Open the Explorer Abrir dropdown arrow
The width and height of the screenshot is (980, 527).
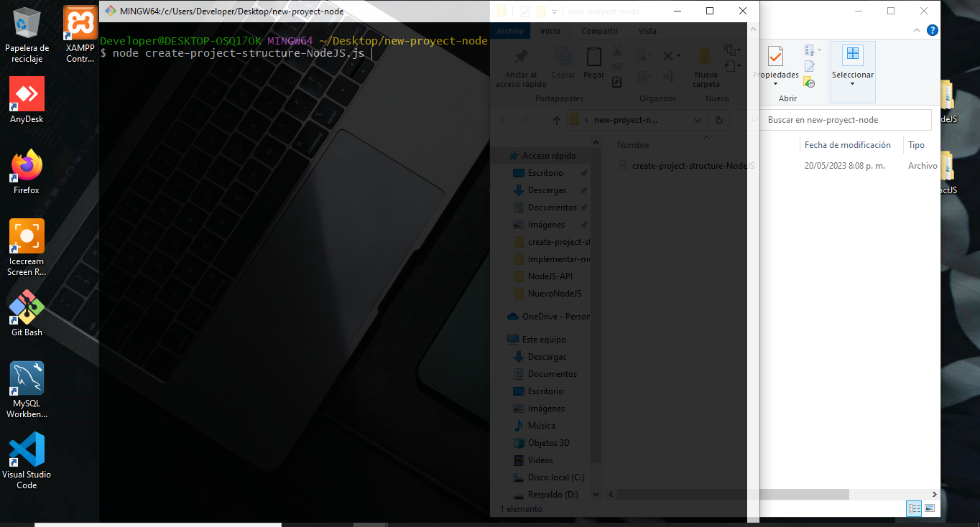(x=819, y=50)
